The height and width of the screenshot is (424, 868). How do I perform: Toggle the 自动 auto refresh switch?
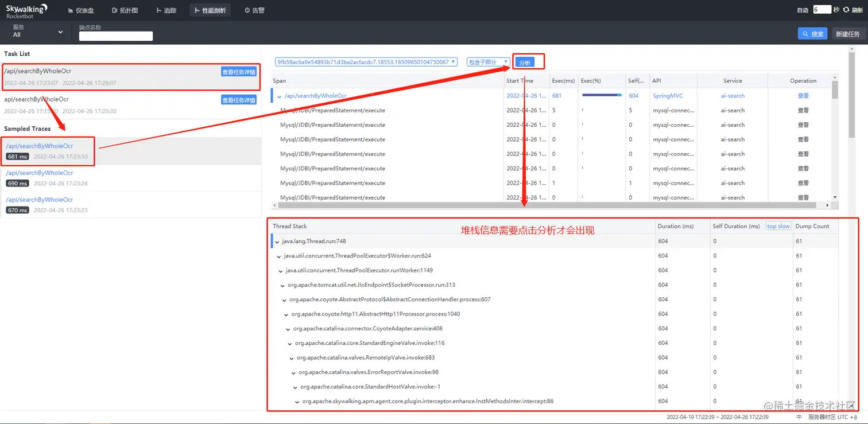[803, 10]
